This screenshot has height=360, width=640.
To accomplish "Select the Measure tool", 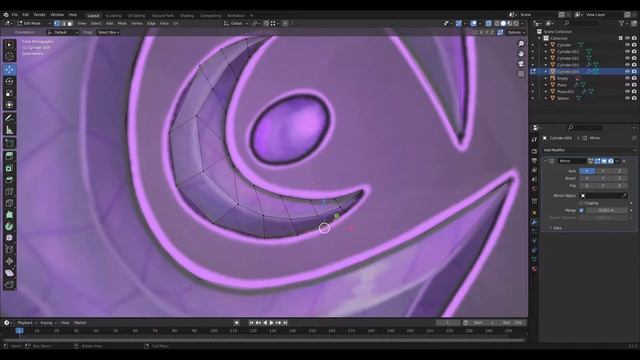I will point(9,130).
